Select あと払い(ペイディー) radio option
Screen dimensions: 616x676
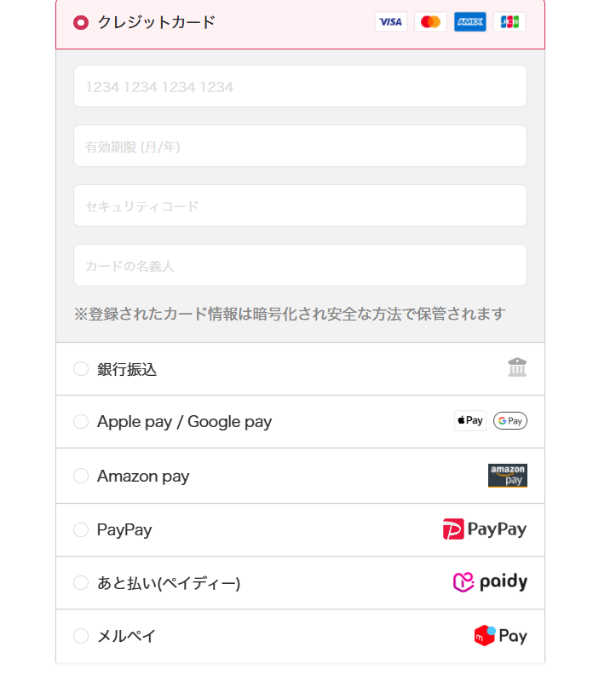tap(81, 582)
